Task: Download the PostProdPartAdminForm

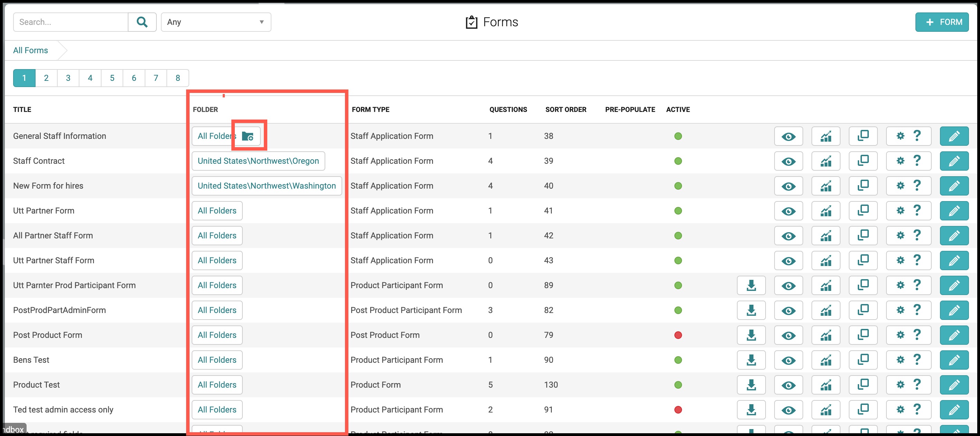Action: point(751,310)
